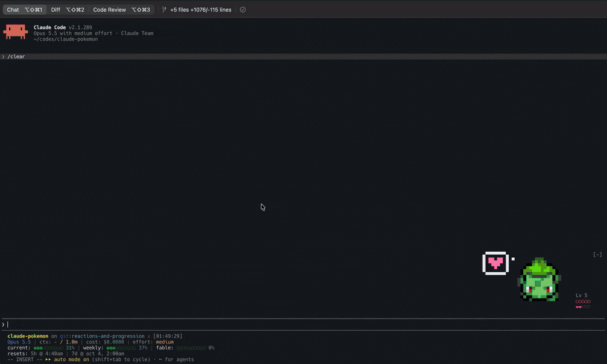607x364 pixels.
Task: Open the Code Review tab
Action: click(121, 10)
